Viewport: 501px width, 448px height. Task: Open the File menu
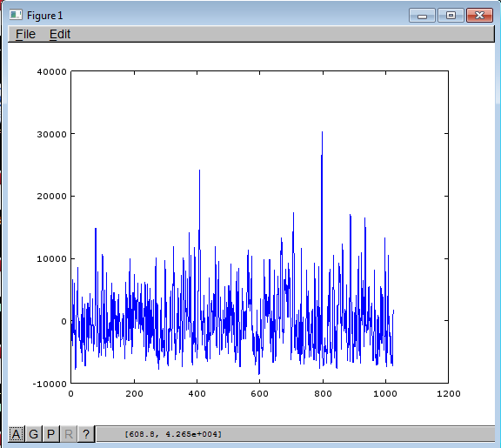click(25, 34)
